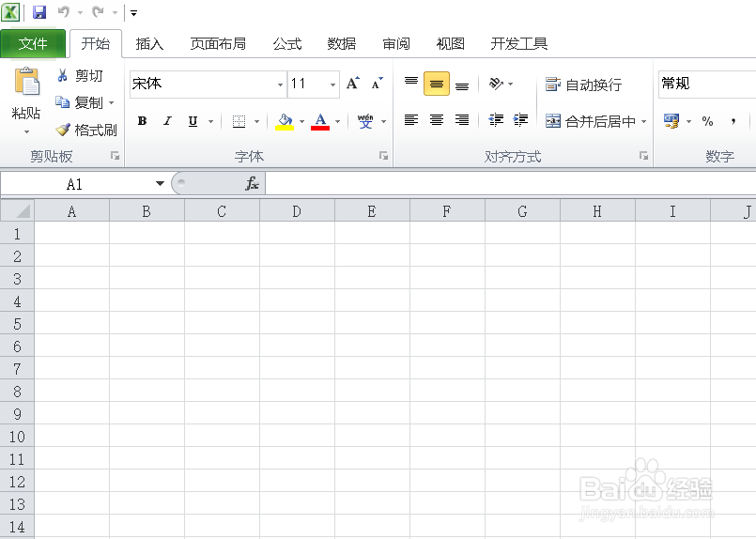Screen dimensions: 756x539
Task: Align text right
Action: click(462, 120)
